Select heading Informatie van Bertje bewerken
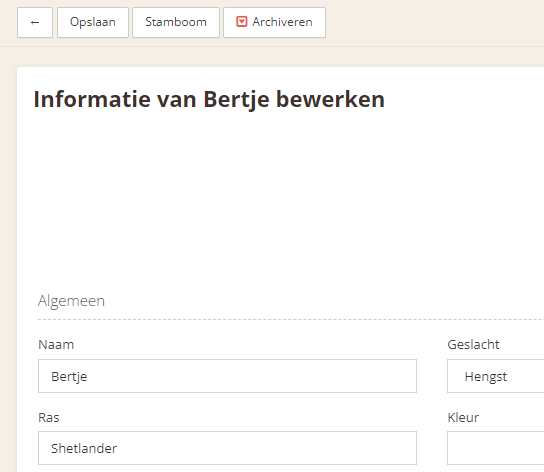The height and width of the screenshot is (472, 544). point(209,100)
